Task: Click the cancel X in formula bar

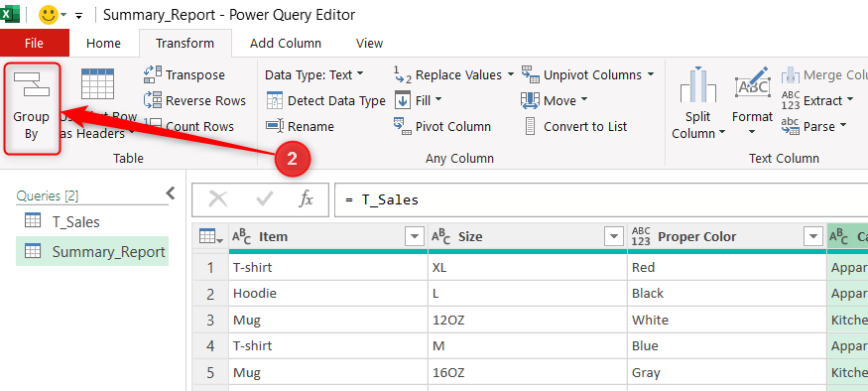Action: [218, 198]
